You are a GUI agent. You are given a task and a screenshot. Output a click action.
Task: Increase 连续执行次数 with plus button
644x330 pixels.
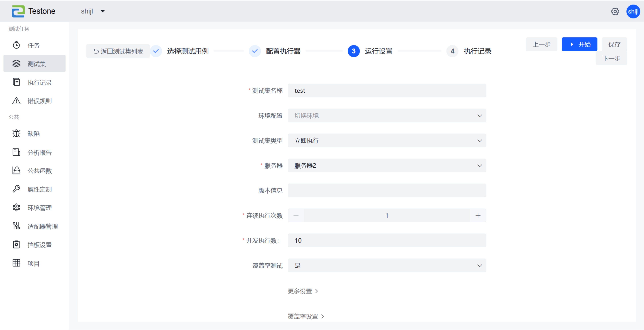coord(478,215)
